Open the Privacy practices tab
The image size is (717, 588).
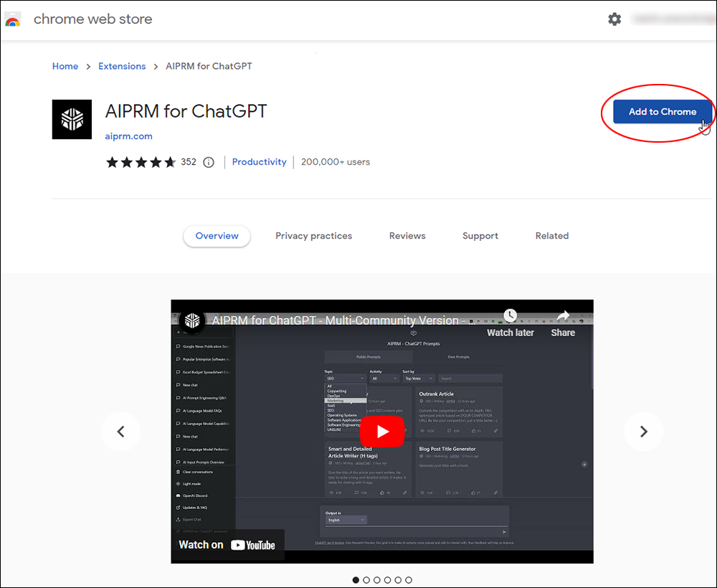314,236
